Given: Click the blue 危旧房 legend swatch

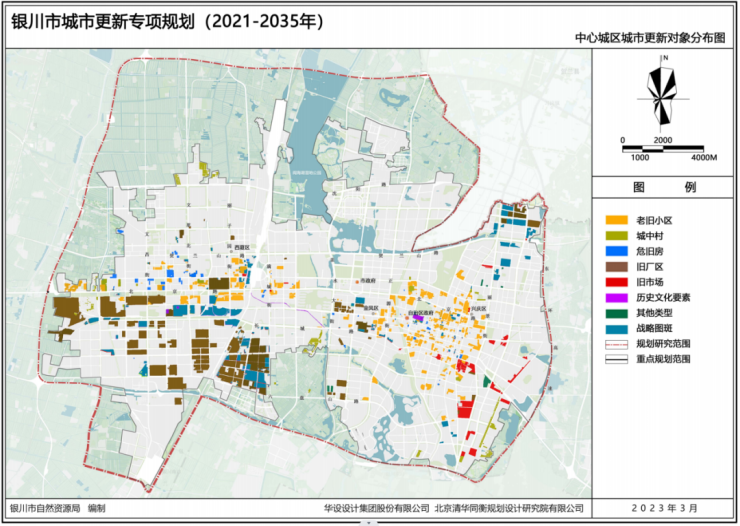Looking at the screenshot, I should 617,251.
